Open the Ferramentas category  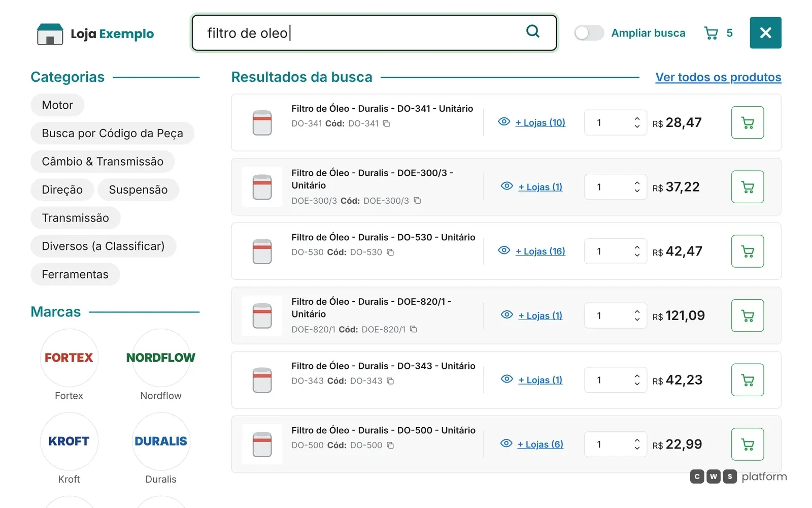click(x=75, y=274)
